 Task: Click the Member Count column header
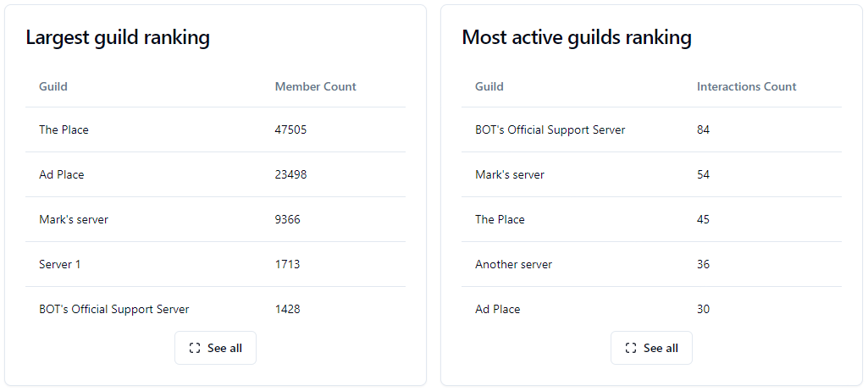(315, 86)
